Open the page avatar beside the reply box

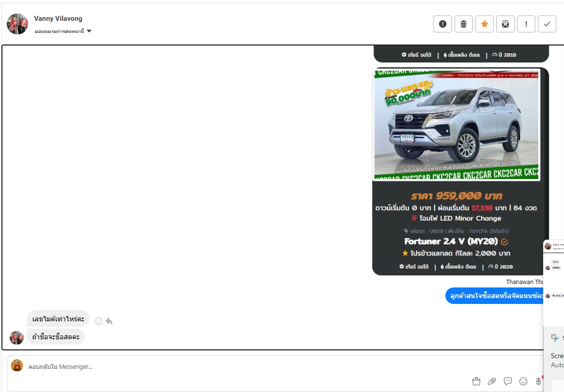tap(17, 365)
